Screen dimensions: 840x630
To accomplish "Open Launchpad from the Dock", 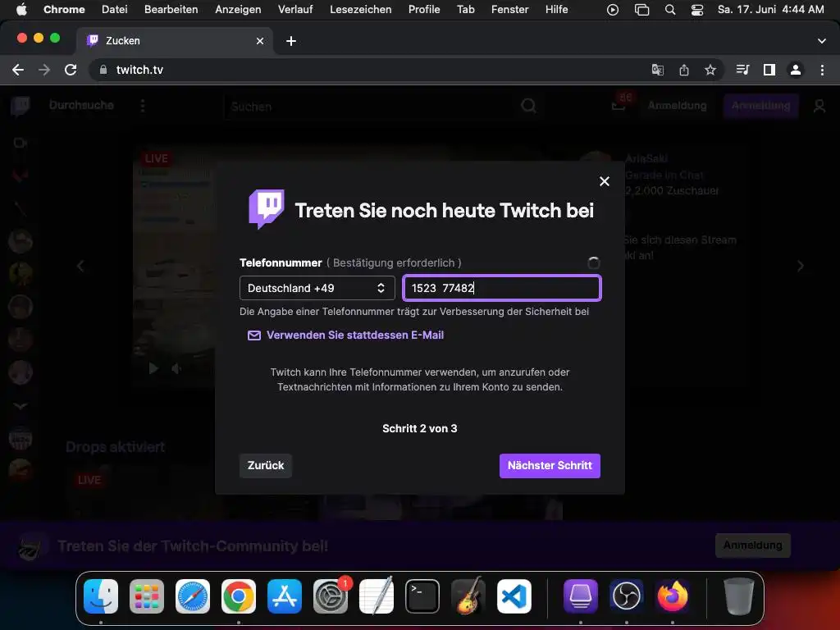I will click(147, 596).
